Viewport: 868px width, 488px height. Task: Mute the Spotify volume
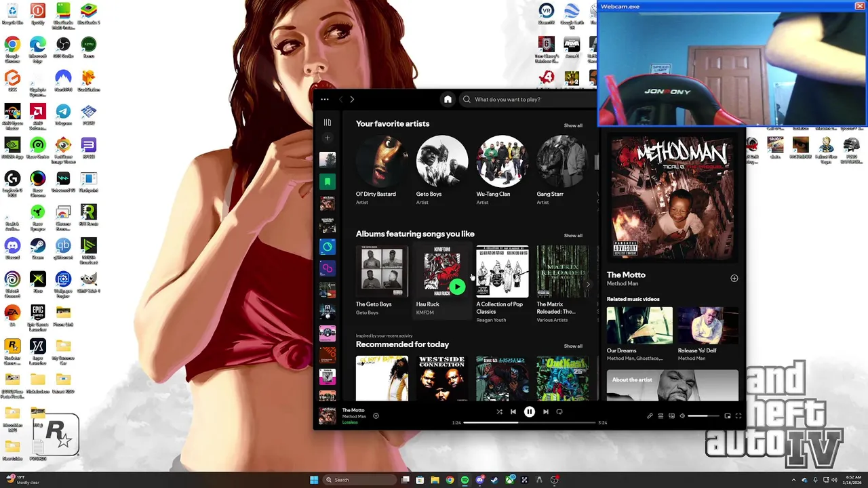tap(682, 416)
